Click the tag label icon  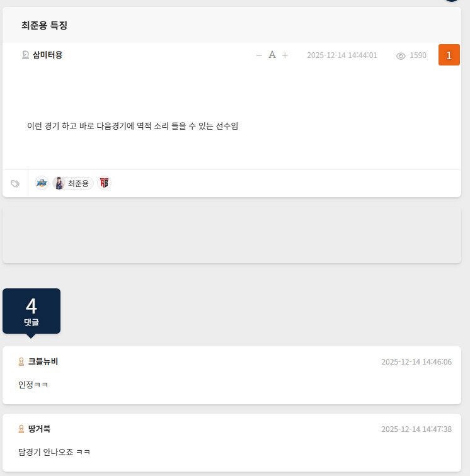tap(15, 184)
